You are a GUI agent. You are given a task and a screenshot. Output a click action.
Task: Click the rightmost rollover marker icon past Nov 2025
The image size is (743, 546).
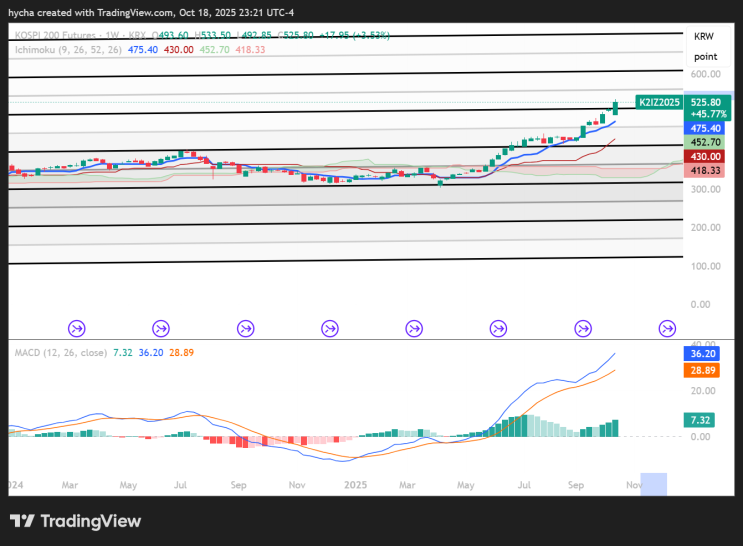(667, 328)
